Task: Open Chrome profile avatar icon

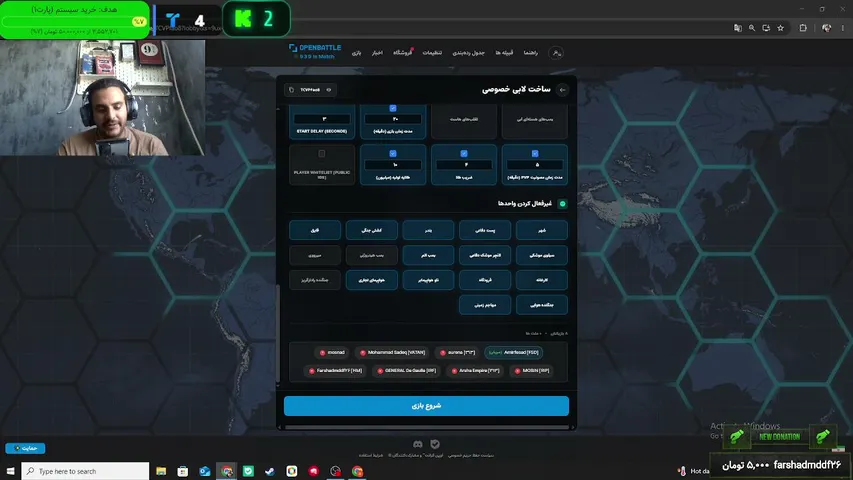Action: 826,28
